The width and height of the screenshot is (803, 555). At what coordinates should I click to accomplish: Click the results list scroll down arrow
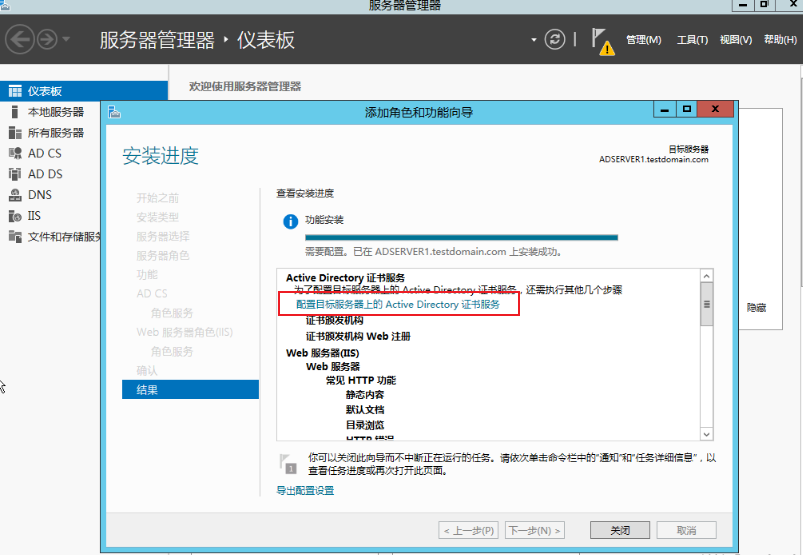pyautogui.click(x=707, y=434)
